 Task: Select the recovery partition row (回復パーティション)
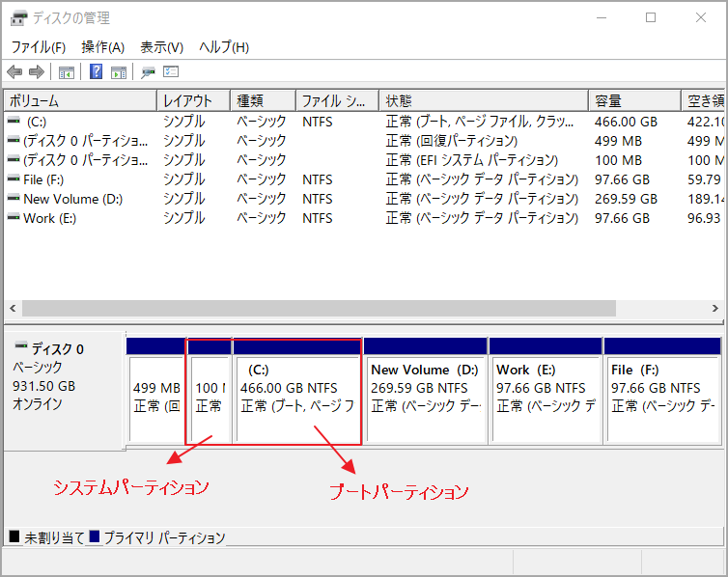[364, 141]
